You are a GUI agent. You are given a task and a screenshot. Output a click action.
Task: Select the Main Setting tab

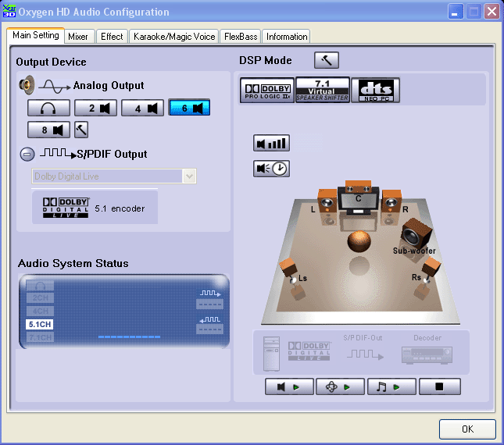click(36, 35)
